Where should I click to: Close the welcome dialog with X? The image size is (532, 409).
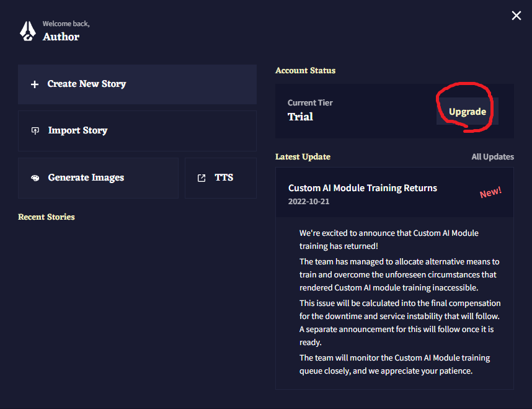click(x=516, y=16)
